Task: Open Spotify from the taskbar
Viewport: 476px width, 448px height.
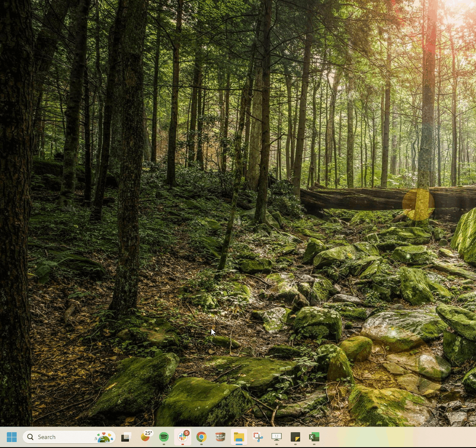Action: 164,437
